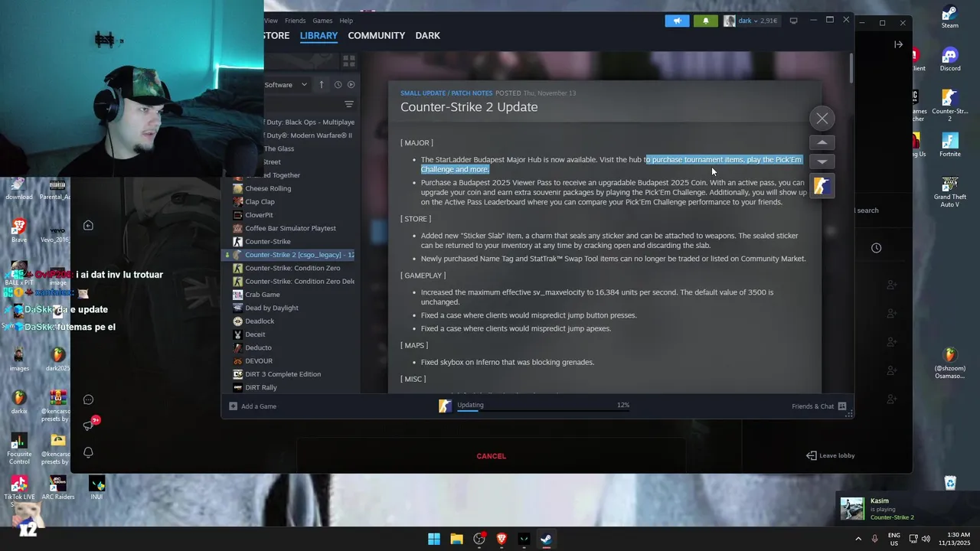Filter library by ready-to-play icon
Viewport: 980px width, 551px height.
(x=351, y=85)
